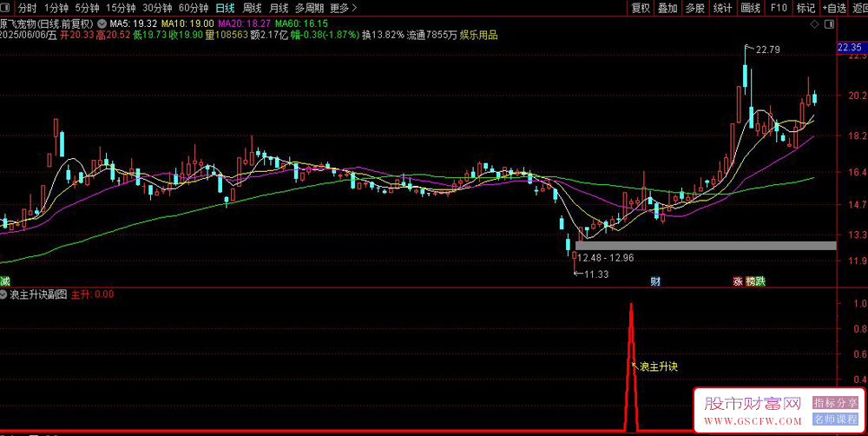Screen dimensions: 868x436
Task: Select the 5分钟 period tab
Action: tap(87, 8)
